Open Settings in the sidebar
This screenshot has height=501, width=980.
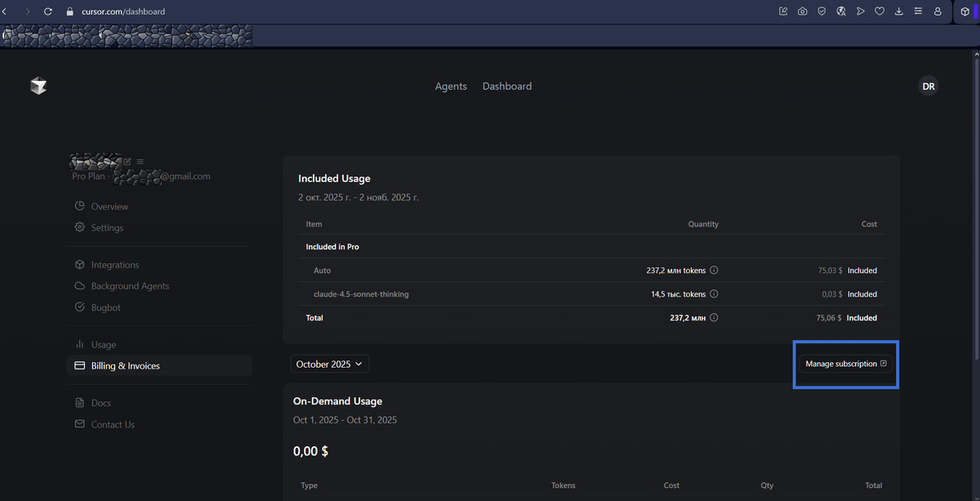(x=159, y=228)
